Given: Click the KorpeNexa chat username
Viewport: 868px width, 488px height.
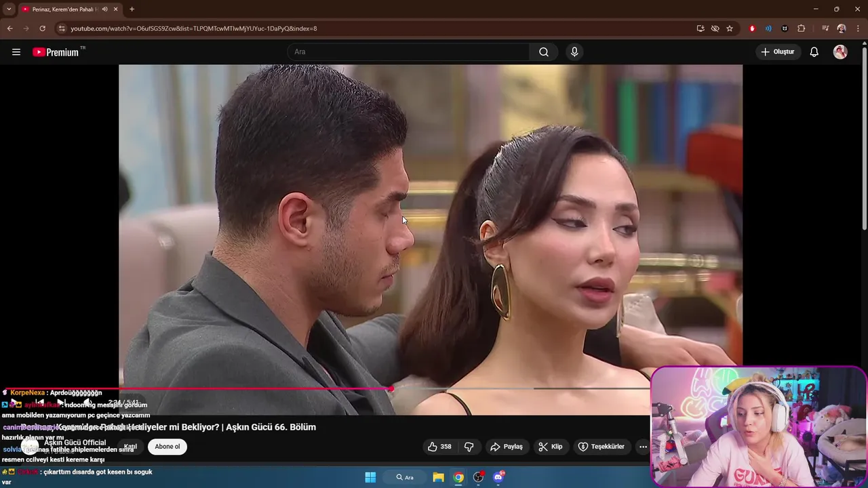Looking at the screenshot, I should click(27, 392).
